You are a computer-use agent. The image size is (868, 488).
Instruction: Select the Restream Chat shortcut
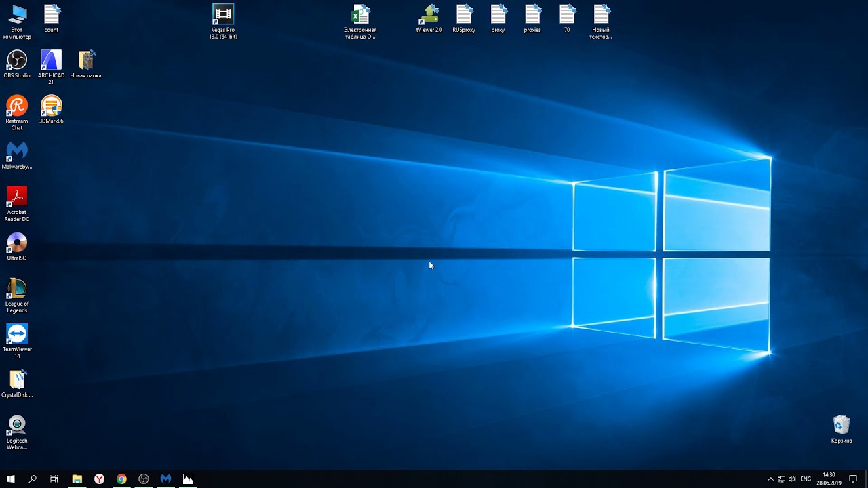(17, 113)
